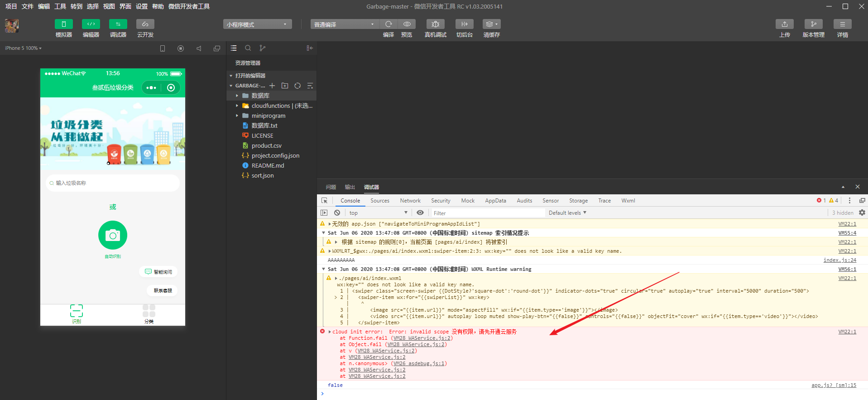
Task: Refresh the file explorer tree
Action: 297,86
